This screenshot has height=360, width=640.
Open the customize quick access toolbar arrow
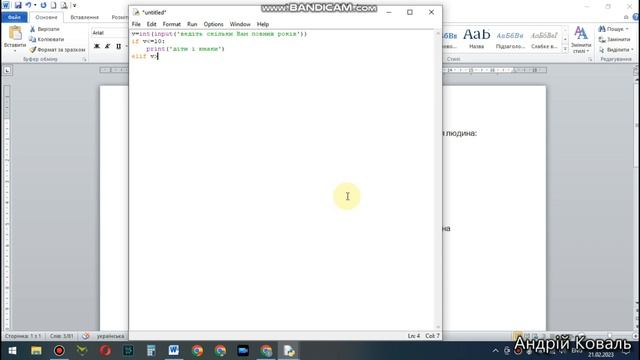[x=74, y=6]
